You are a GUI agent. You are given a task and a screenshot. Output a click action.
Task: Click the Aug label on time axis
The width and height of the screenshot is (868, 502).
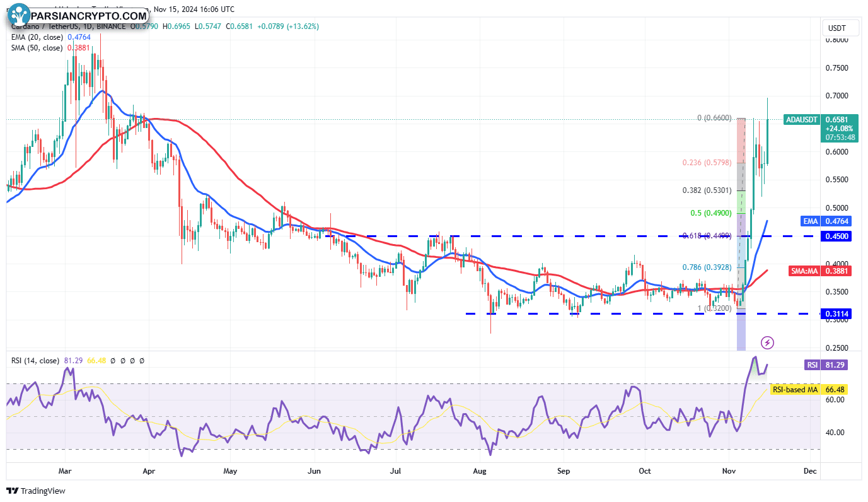coord(480,471)
